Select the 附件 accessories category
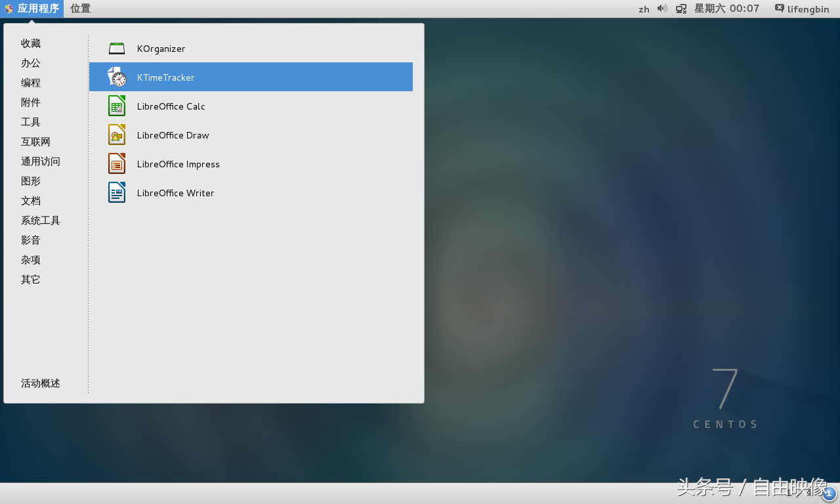The height and width of the screenshot is (504, 840). click(31, 102)
